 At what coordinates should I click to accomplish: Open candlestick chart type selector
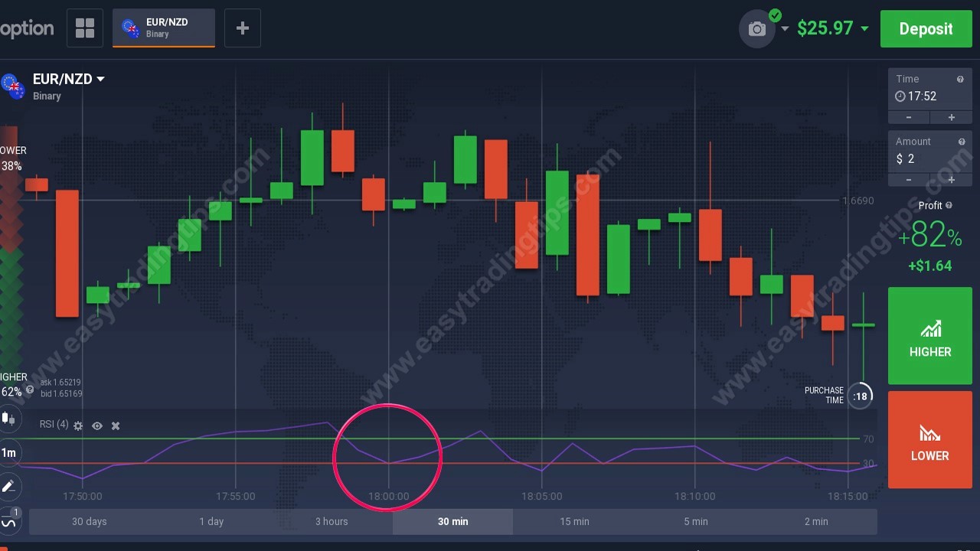pos(8,418)
